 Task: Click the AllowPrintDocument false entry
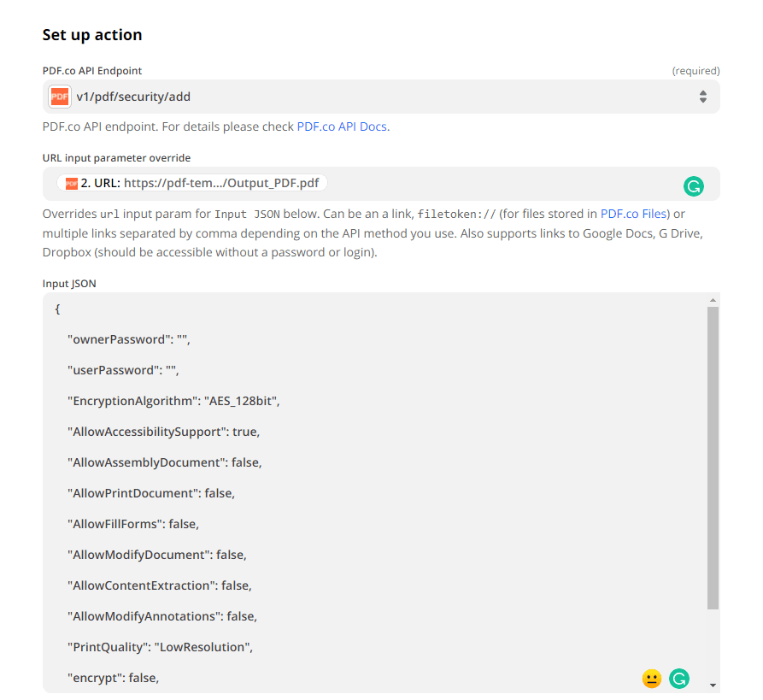pos(151,493)
